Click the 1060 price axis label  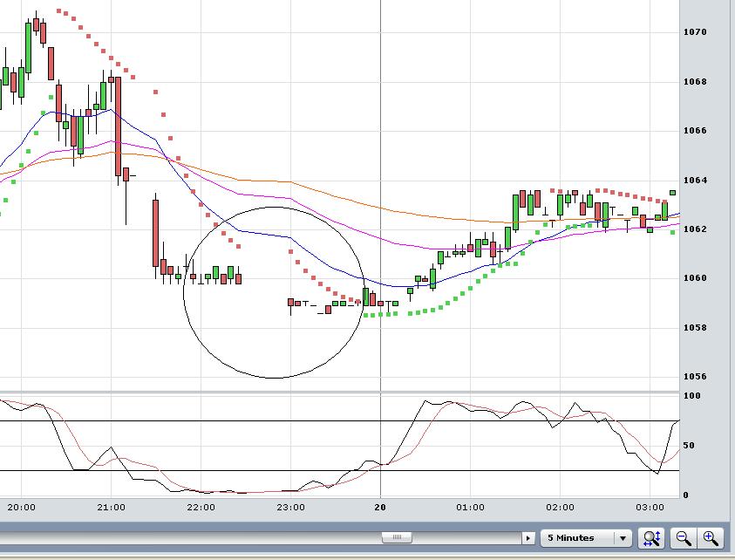(x=695, y=277)
